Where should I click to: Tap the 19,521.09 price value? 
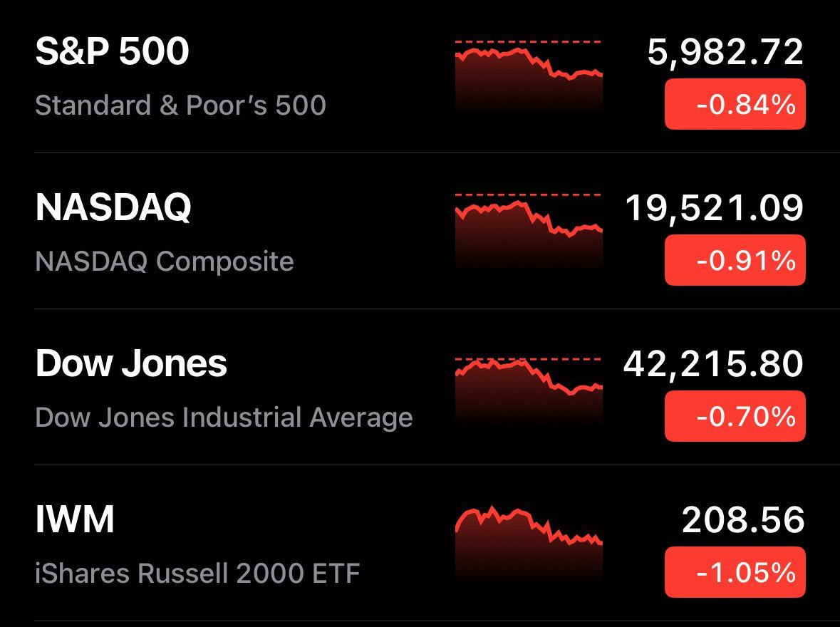715,208
